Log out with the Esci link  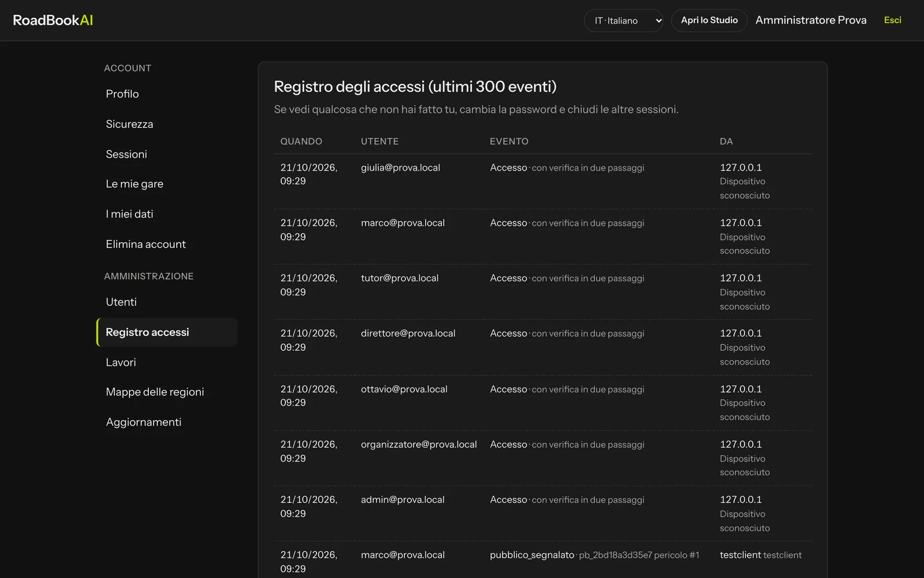892,20
